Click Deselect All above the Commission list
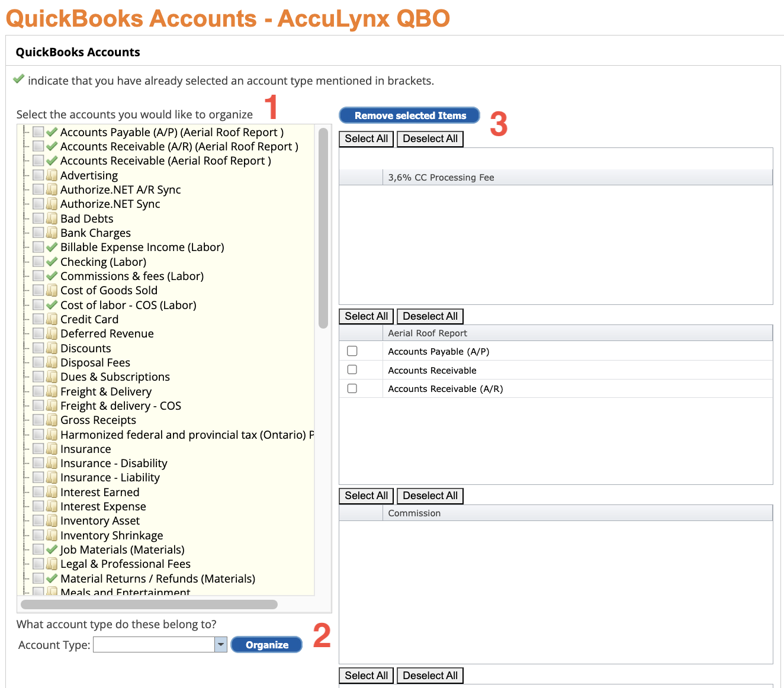The image size is (784, 688). coord(430,496)
